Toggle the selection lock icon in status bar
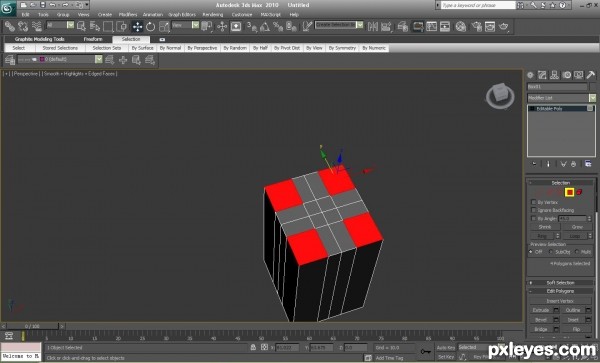Screen dimensions: 600x363 tap(253, 347)
